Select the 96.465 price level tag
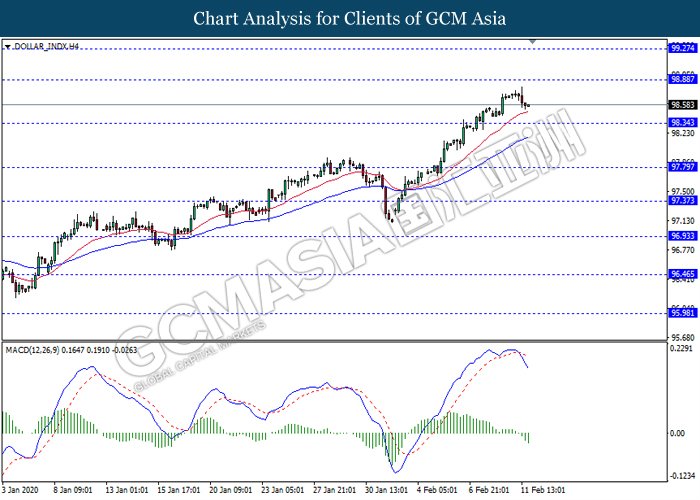This screenshot has width=700, height=500. coord(683,273)
